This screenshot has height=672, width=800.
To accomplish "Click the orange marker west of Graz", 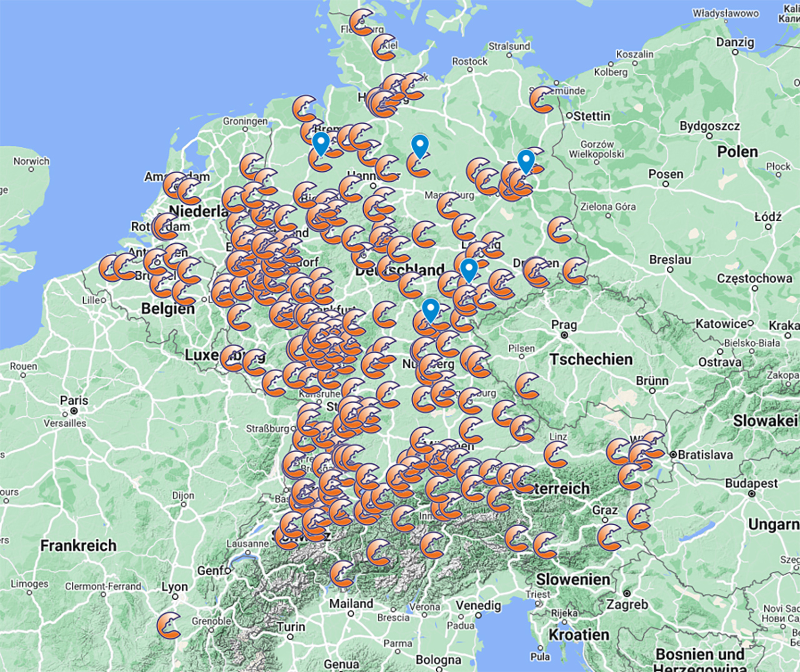I will point(609,537).
